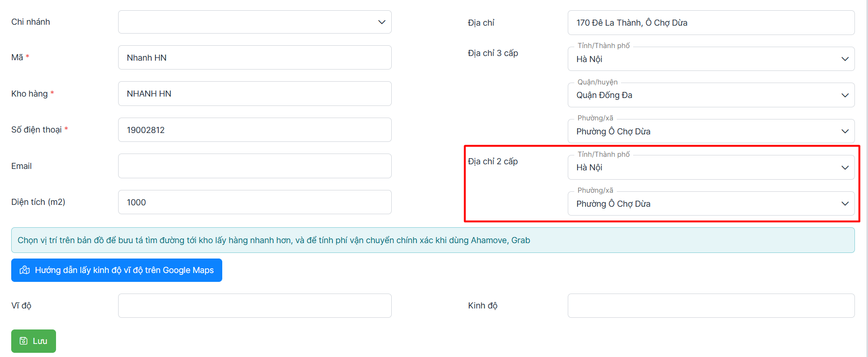Click the Vĩ độ latitude input
The width and height of the screenshot is (868, 357).
coord(254,306)
